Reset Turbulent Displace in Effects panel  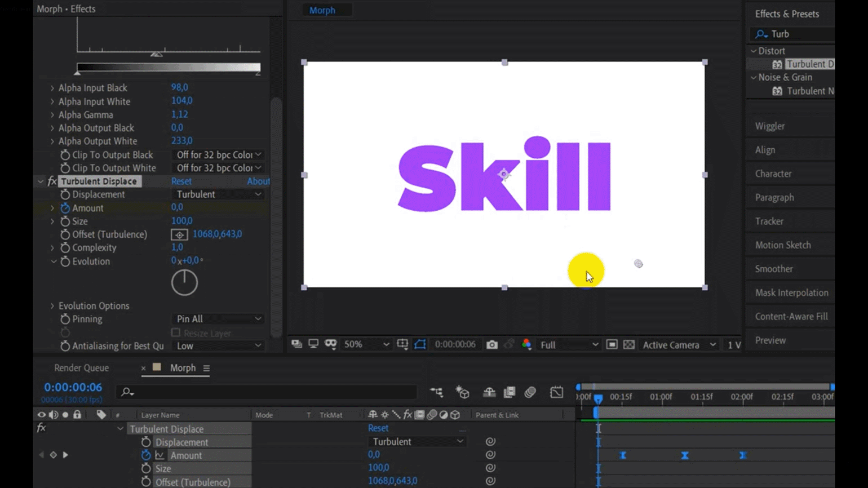coord(181,181)
